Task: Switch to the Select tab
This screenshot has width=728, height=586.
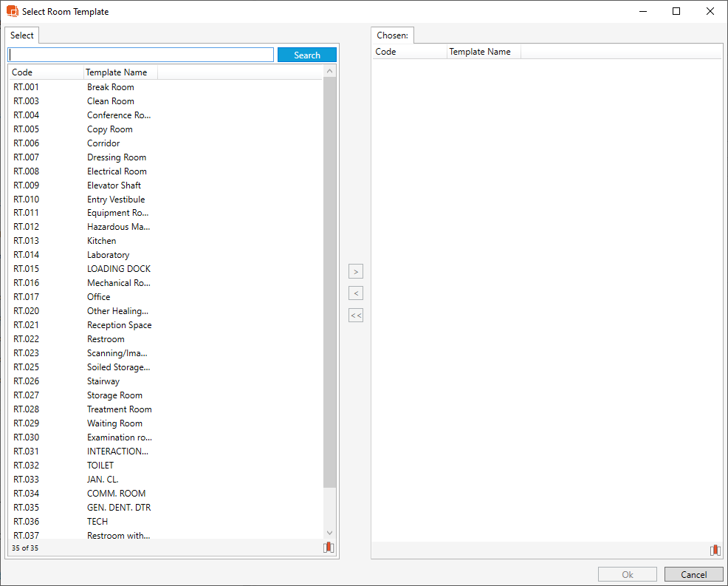Action: click(22, 35)
